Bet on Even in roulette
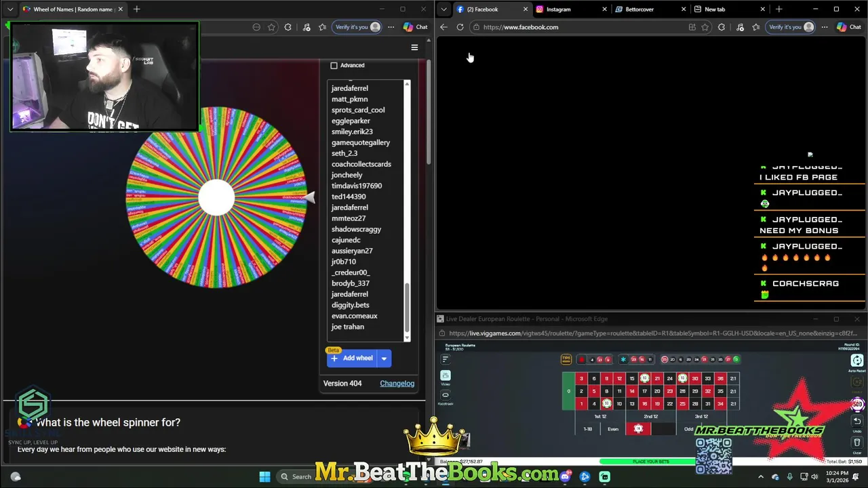The width and height of the screenshot is (868, 488). tap(612, 429)
